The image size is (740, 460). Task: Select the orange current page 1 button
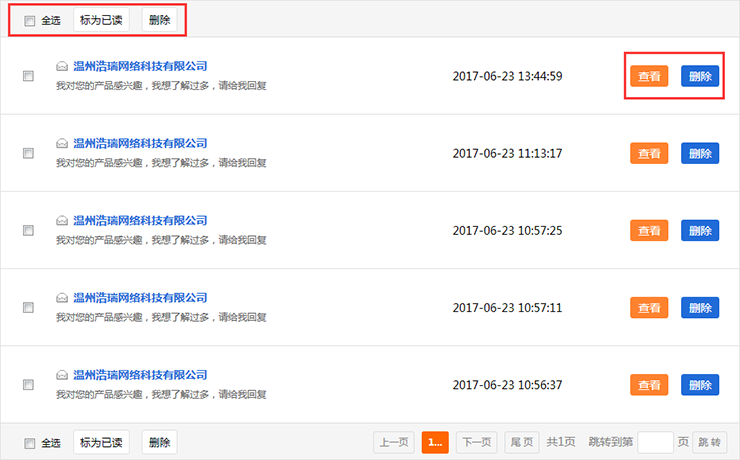[435, 443]
